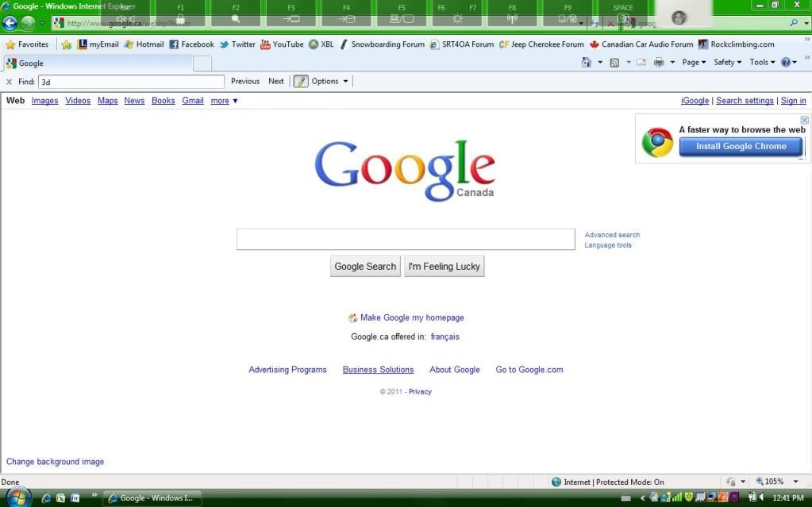Open a new blank tab
Viewport: 812px width, 507px height.
tap(202, 63)
